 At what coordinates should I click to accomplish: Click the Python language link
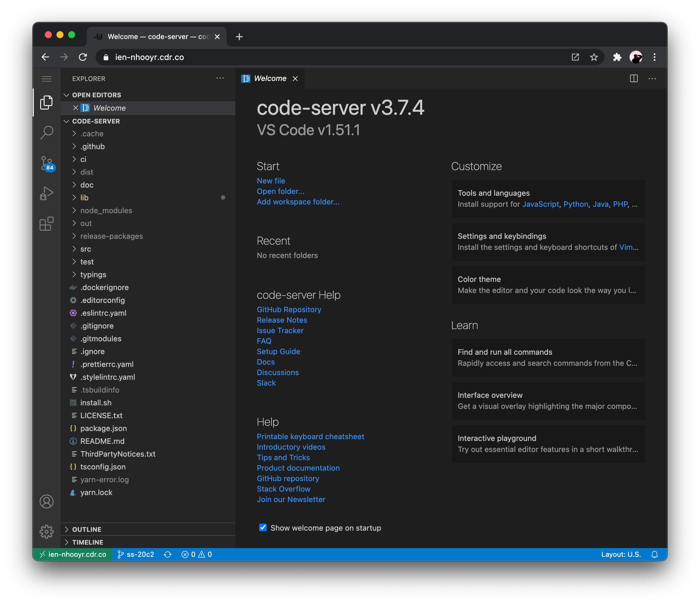pyautogui.click(x=576, y=204)
